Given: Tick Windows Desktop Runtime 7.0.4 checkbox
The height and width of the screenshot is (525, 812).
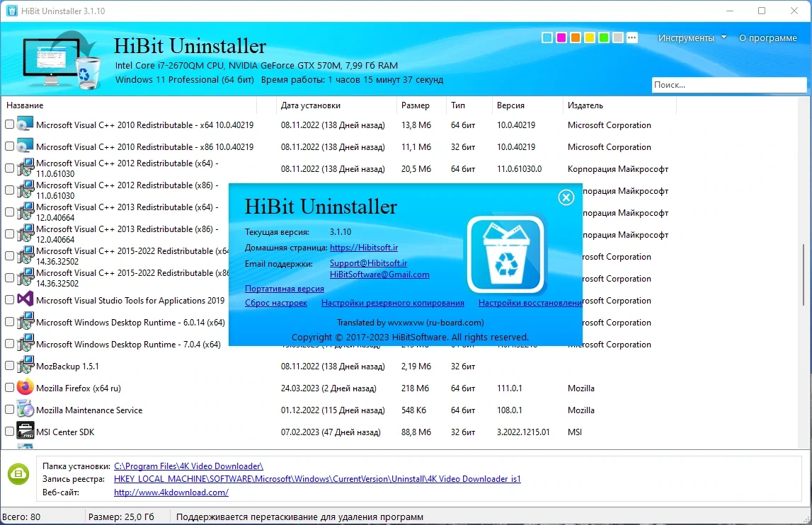Looking at the screenshot, I should click(9, 344).
